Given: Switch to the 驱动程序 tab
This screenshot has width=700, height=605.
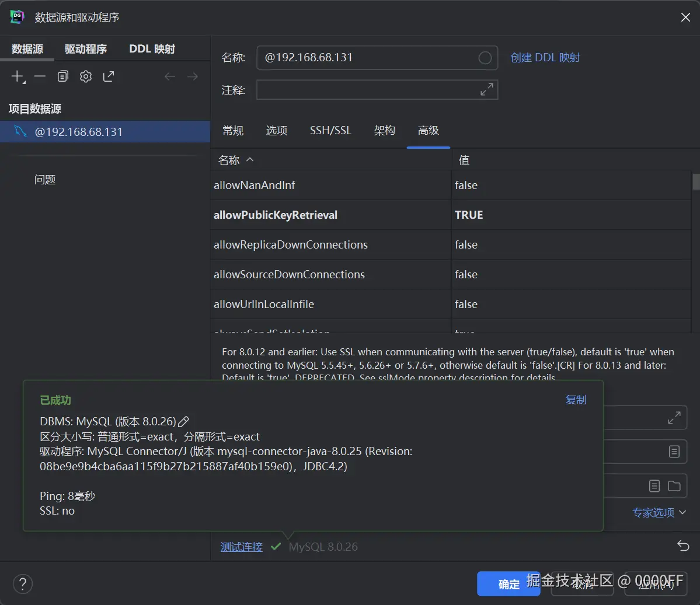Looking at the screenshot, I should tap(86, 48).
